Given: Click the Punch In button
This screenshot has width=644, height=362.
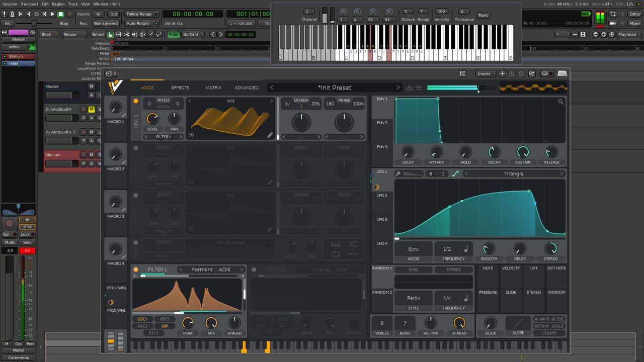Looking at the screenshot, I should coord(98,14).
